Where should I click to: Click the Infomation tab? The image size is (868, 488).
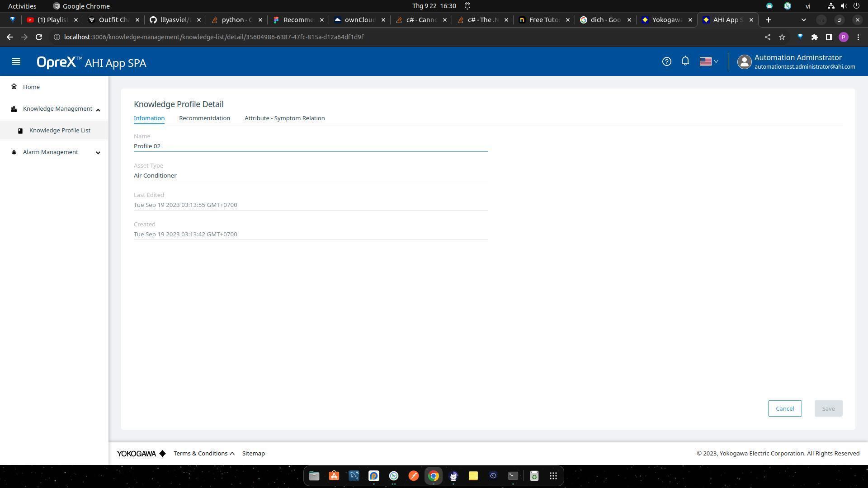pos(149,118)
